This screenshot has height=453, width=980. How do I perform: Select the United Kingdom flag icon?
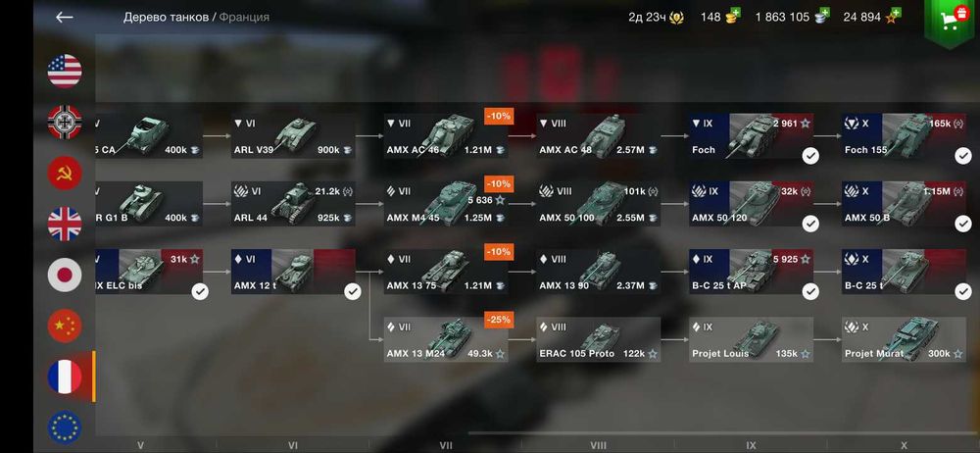pos(65,224)
